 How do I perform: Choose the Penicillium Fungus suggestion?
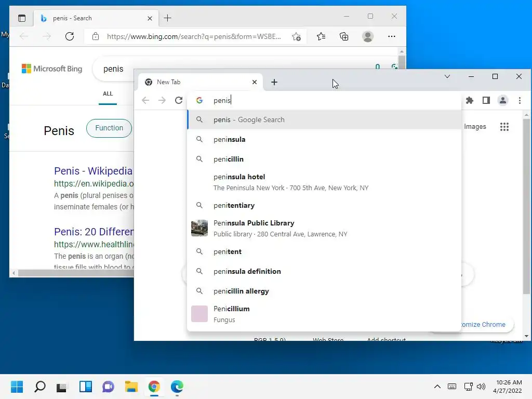pyautogui.click(x=324, y=314)
